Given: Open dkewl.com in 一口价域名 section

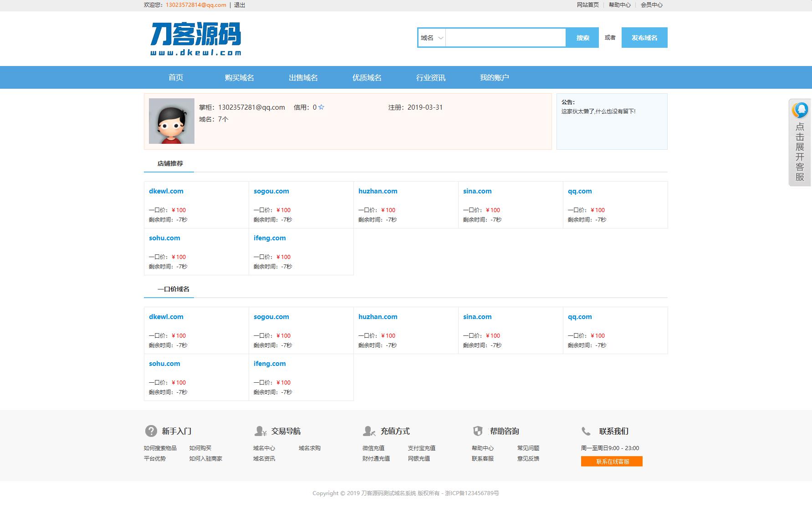Looking at the screenshot, I should [166, 317].
